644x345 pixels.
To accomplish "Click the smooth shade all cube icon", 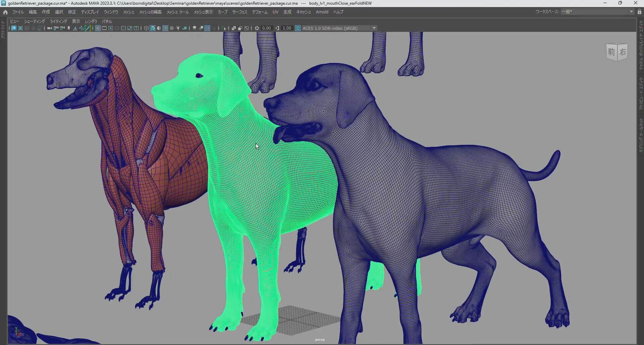I will 153,28.
